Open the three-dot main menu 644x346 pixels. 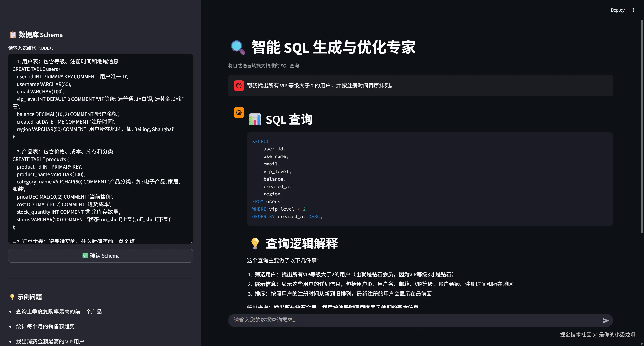tap(633, 10)
